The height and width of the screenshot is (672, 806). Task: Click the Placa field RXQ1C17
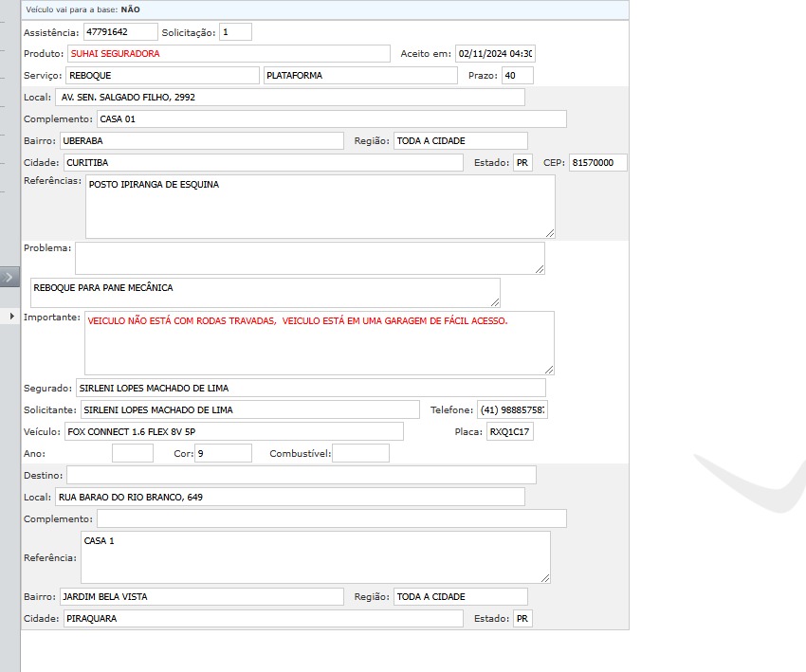click(510, 432)
